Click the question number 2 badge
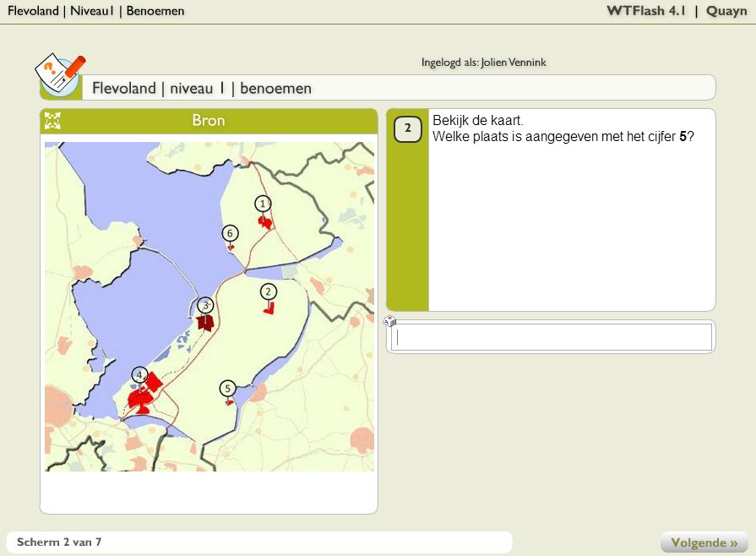756x556 pixels. 407,129
